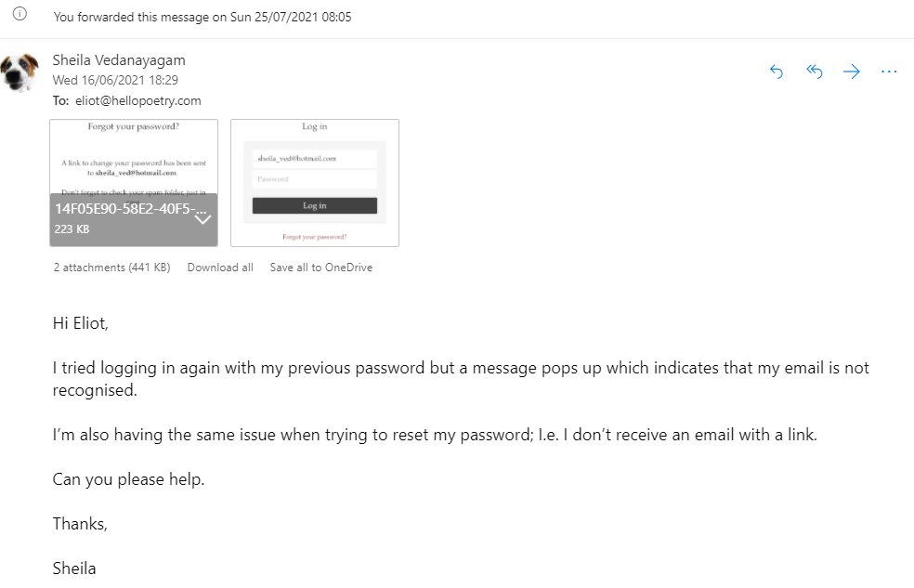
Task: Open Sheila Vedanayagam's dog avatar picture
Action: [x=20, y=72]
